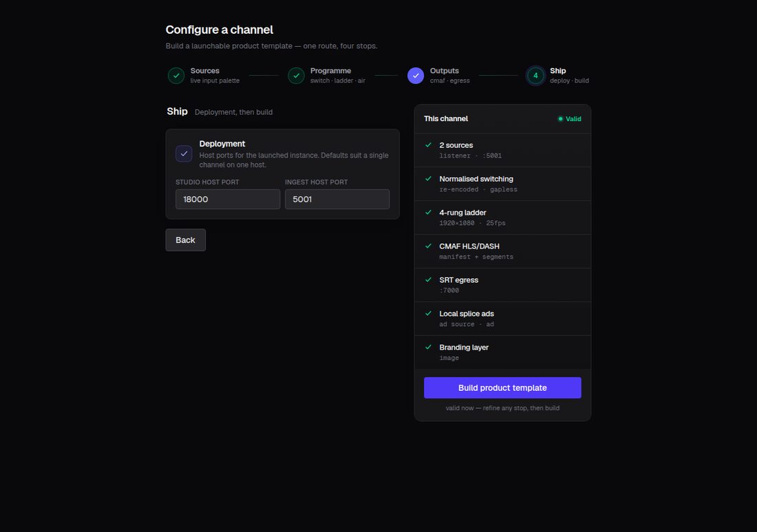Click the "This channel" panel heading
757x532 pixels.
coord(446,119)
